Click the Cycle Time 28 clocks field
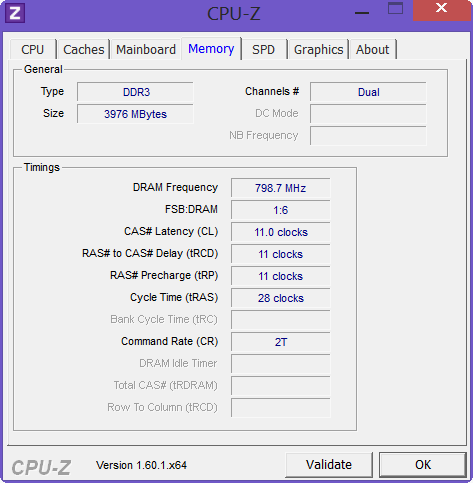Screen dimensions: 473x483 coord(281,298)
